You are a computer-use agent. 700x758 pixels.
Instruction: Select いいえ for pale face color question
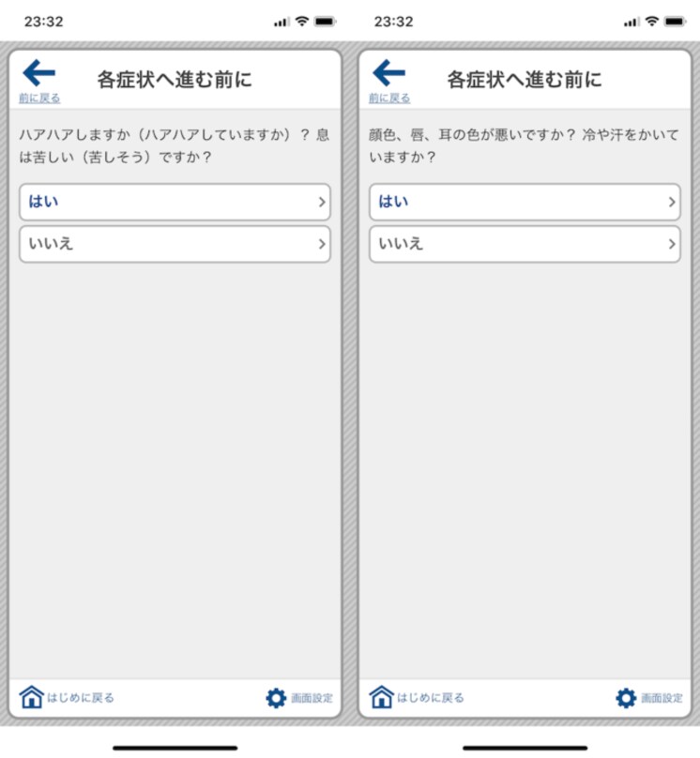coord(525,244)
